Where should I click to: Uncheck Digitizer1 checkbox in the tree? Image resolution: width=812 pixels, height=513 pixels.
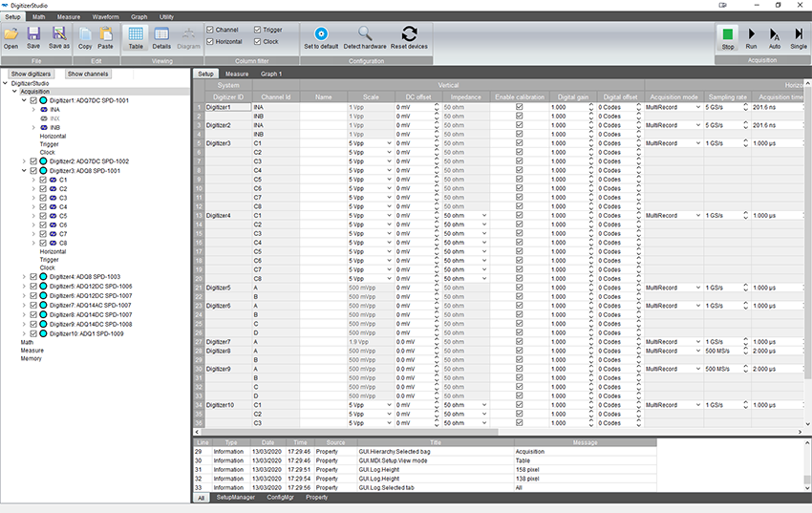click(x=33, y=100)
